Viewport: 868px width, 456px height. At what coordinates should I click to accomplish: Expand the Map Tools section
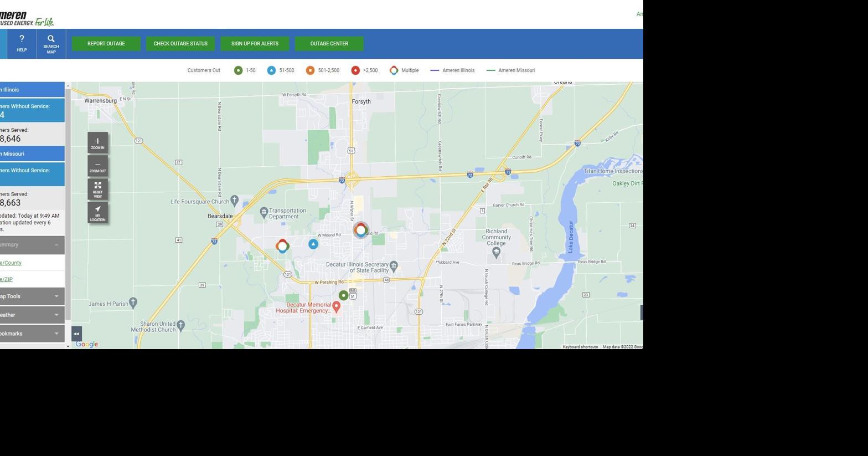[32, 296]
